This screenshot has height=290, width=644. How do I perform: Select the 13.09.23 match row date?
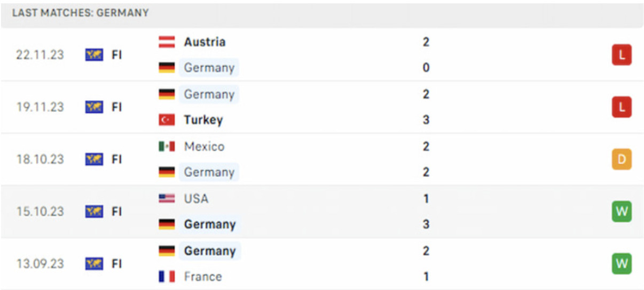(40, 264)
